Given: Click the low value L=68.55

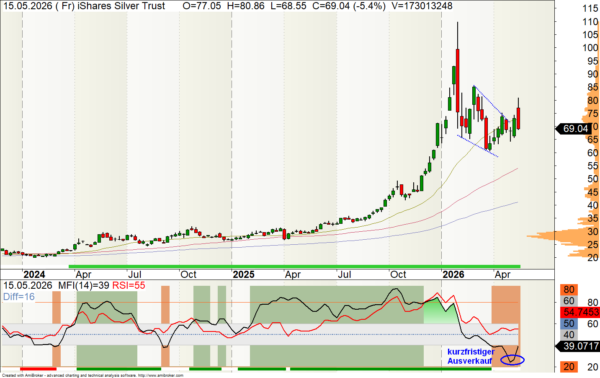Looking at the screenshot, I should [x=288, y=6].
